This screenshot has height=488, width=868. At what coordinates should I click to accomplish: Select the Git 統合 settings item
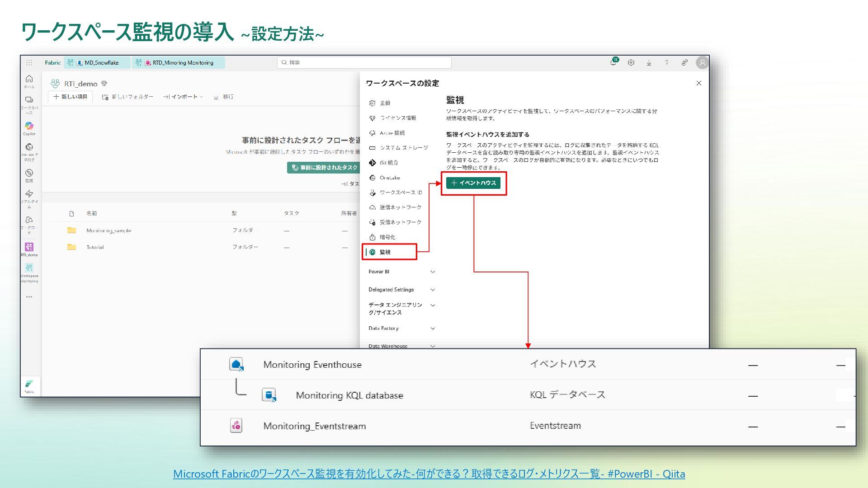pyautogui.click(x=388, y=163)
